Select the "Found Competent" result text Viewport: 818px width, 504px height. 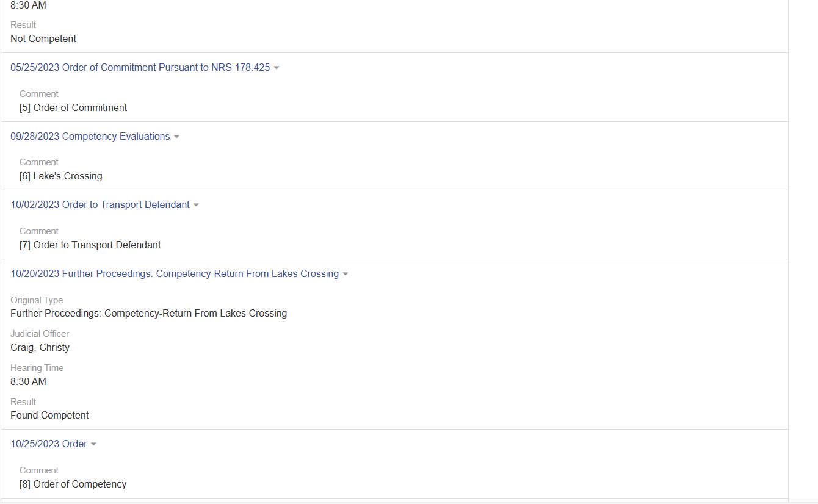(49, 416)
